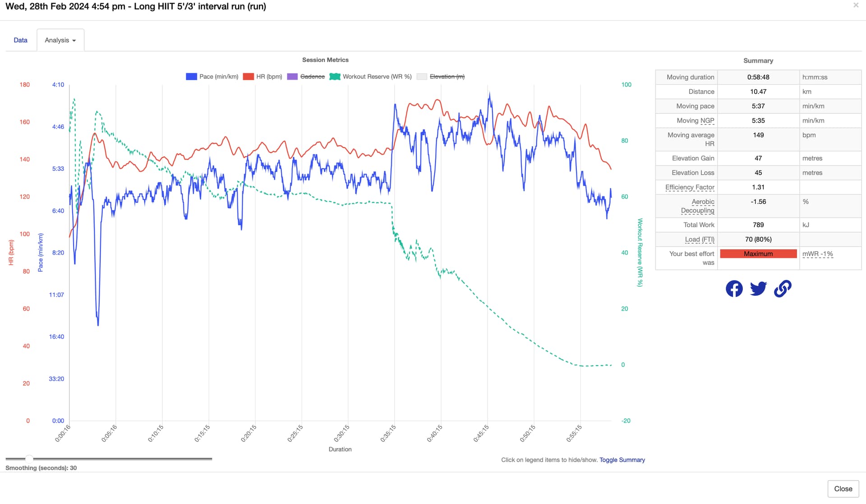Image resolution: width=866 pixels, height=504 pixels.
Task: Click the green Workout Reserve legend swatch
Action: [335, 77]
